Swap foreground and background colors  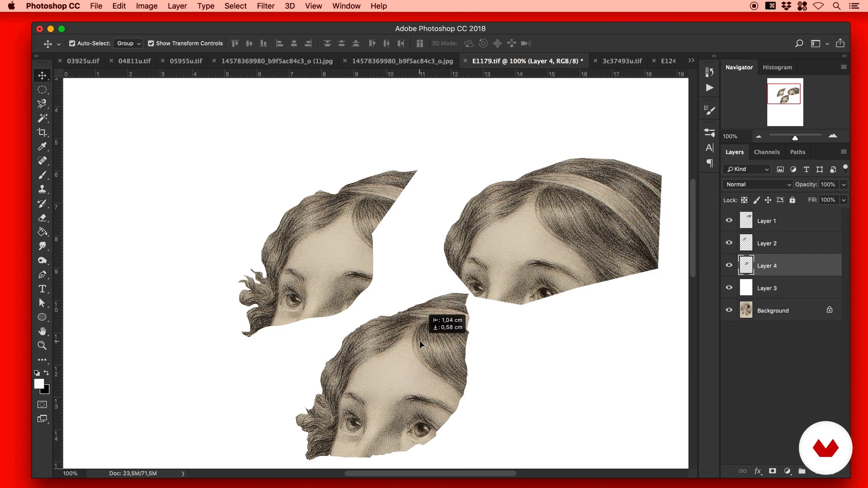[46, 373]
